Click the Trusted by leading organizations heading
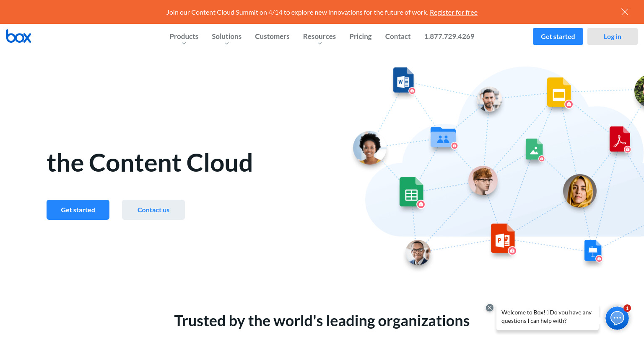Image resolution: width=644 pixels, height=345 pixels. coord(322,321)
